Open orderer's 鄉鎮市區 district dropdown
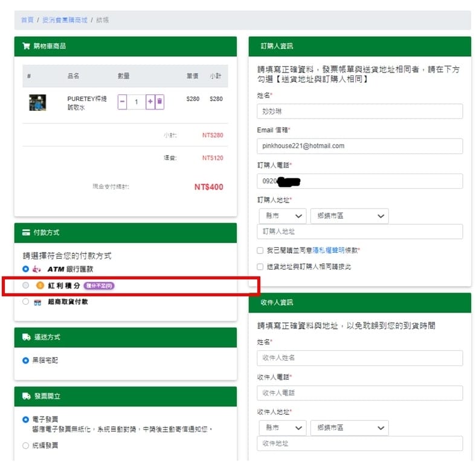Image resolution: width=476 pixels, height=462 pixels. point(349,216)
